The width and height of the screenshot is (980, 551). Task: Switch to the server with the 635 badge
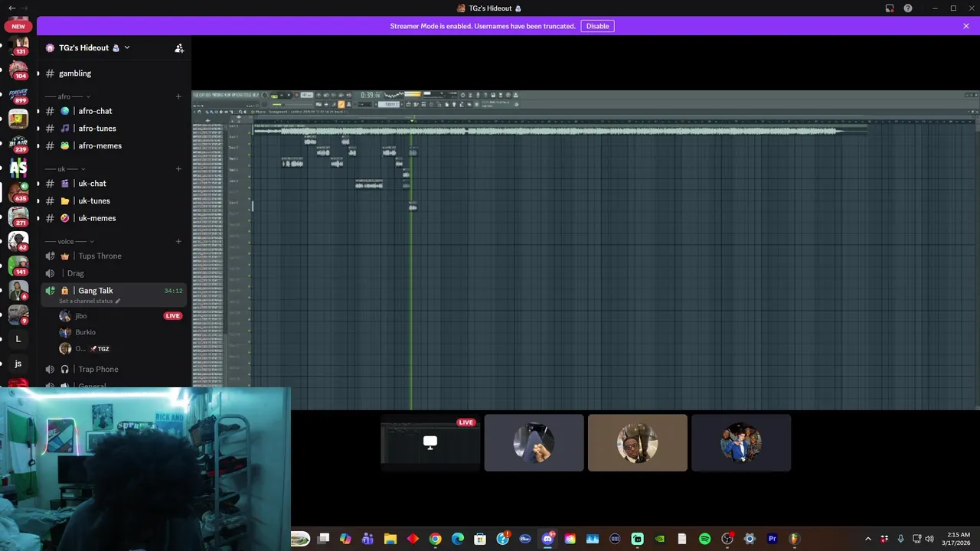[x=18, y=192]
